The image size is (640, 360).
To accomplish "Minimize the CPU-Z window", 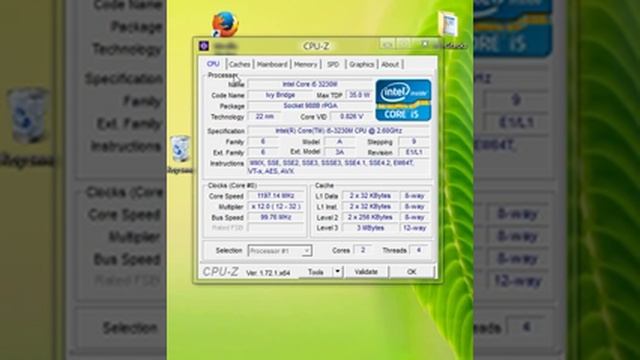I will [387, 44].
